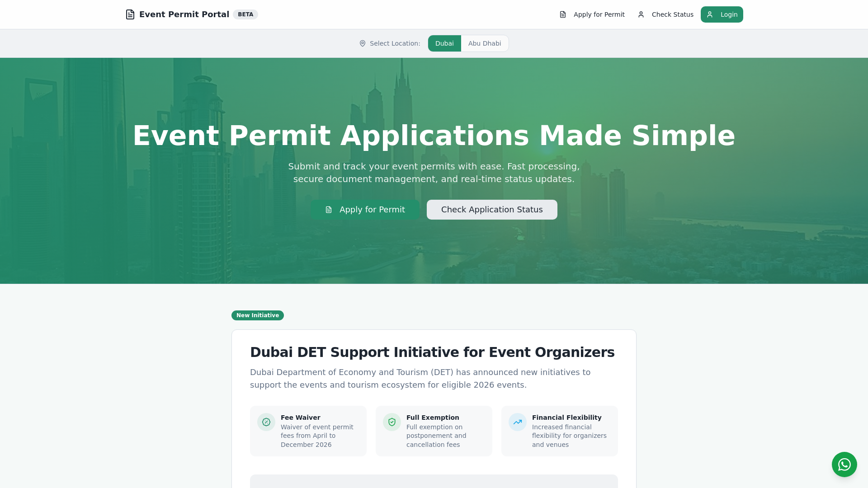The height and width of the screenshot is (488, 868).
Task: Click the Dubai DET Support Initiative heading
Action: 432,352
